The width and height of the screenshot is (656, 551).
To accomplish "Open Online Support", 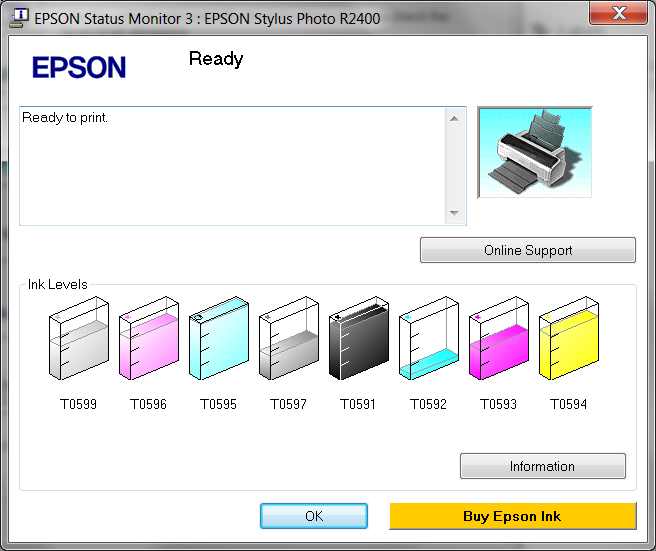I will click(528, 250).
